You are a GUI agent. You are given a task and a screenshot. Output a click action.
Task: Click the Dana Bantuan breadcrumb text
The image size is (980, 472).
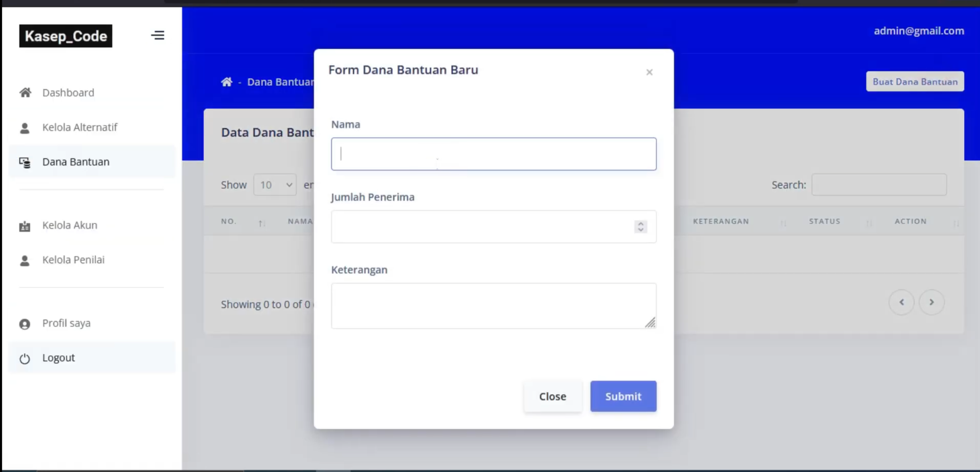point(281,82)
